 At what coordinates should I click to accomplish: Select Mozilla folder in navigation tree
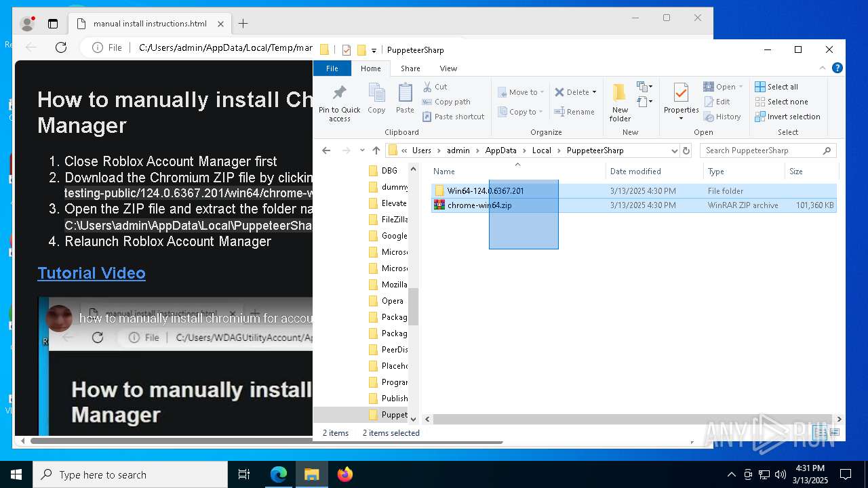coord(389,285)
